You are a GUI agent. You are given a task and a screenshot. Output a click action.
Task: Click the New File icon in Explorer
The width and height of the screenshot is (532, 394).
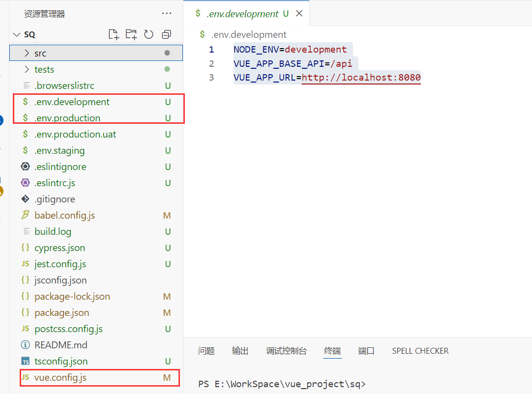114,34
